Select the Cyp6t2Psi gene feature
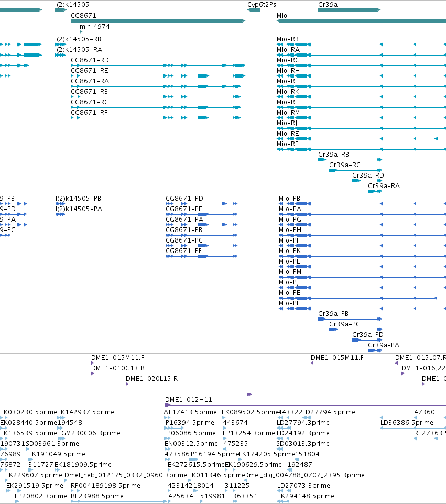 (254, 10)
